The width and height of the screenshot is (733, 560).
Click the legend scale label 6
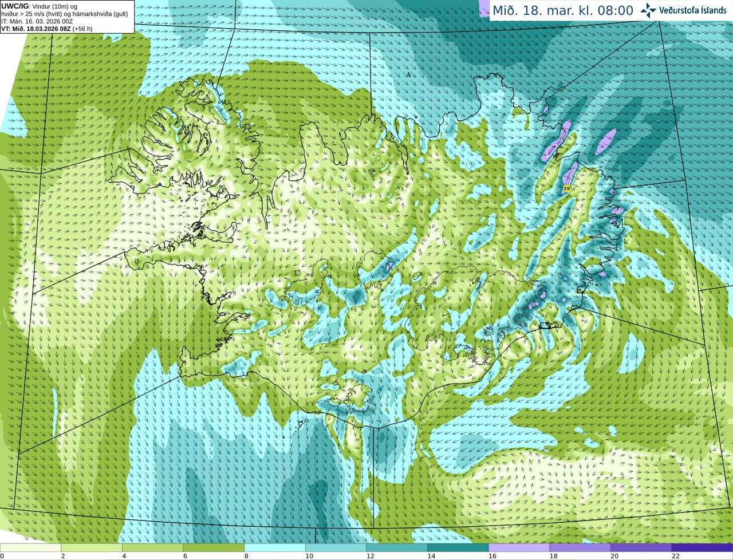pos(185,556)
